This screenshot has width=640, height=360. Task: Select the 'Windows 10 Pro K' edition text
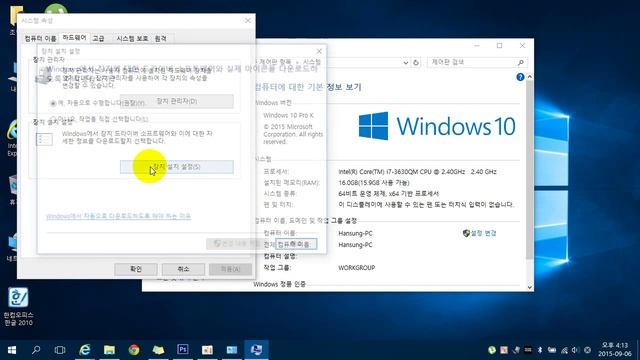pyautogui.click(x=289, y=116)
